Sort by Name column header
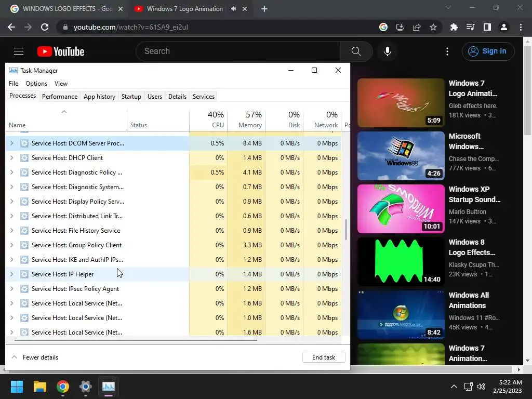532x399 pixels. [66, 120]
